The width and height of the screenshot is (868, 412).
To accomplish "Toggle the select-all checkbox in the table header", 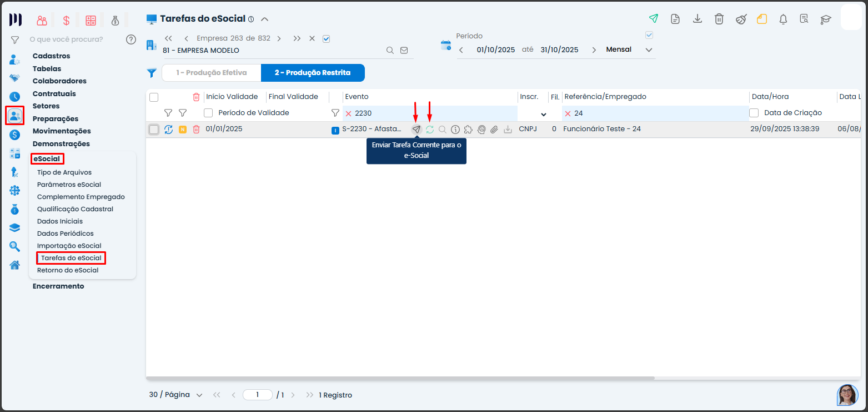I will click(154, 97).
